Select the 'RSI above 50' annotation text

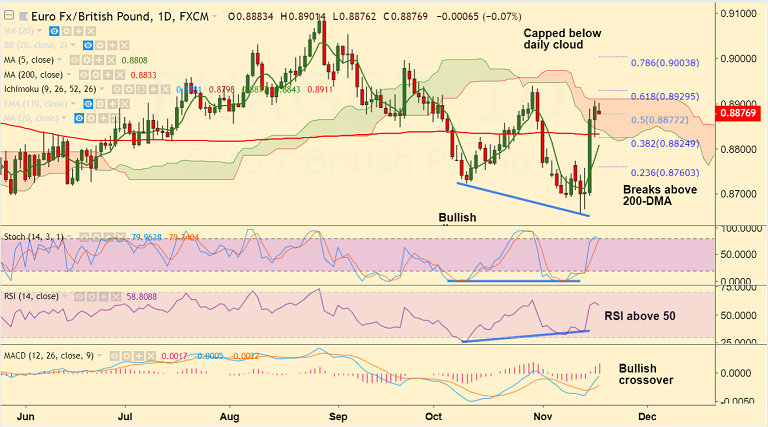click(640, 316)
